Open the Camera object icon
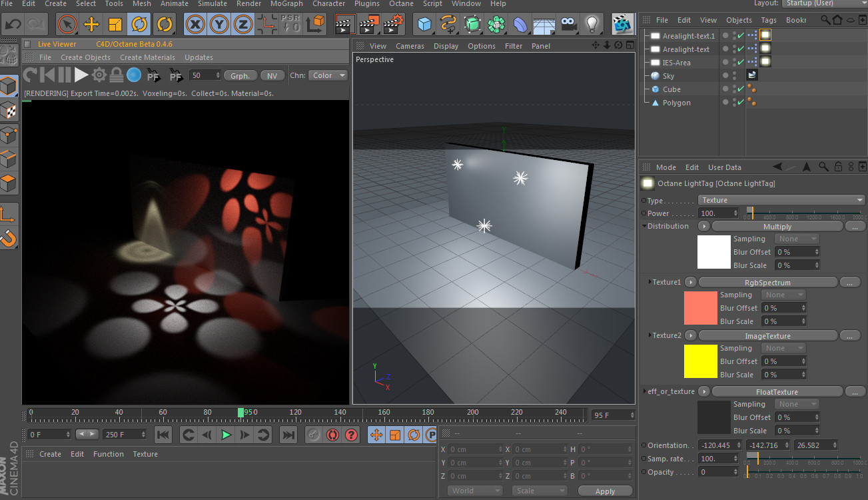 (x=568, y=25)
